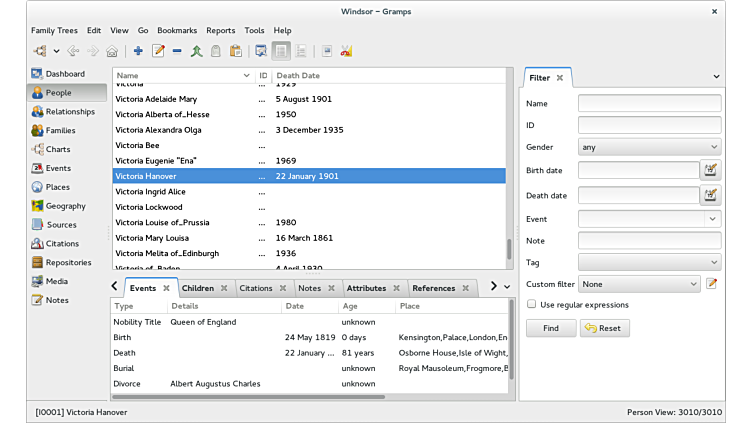The height and width of the screenshot is (423, 752).
Task: Open Repositories view in sidebar
Action: [x=67, y=262]
